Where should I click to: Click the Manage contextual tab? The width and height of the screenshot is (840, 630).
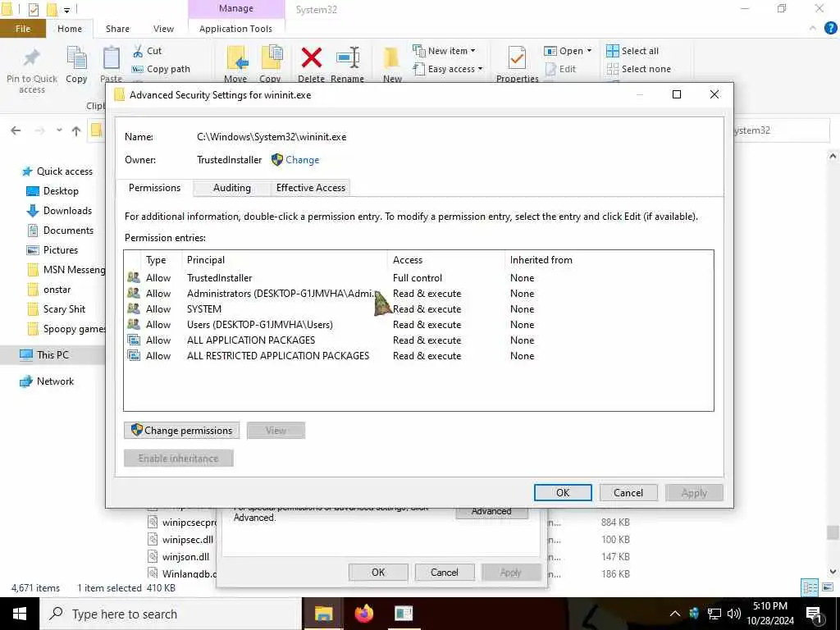(x=236, y=8)
